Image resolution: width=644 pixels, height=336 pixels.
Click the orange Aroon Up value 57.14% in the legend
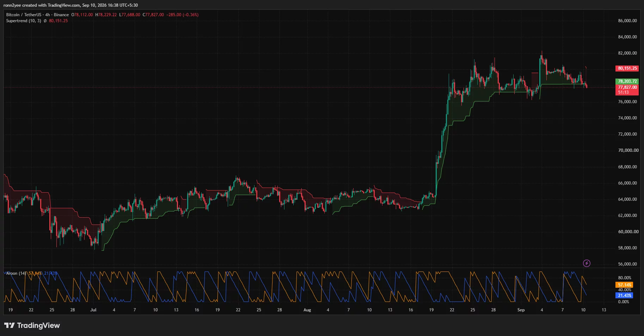click(35, 273)
